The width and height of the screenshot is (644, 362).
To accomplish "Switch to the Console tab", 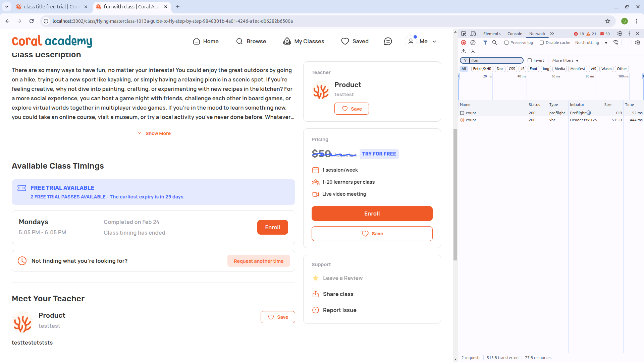I will point(515,34).
